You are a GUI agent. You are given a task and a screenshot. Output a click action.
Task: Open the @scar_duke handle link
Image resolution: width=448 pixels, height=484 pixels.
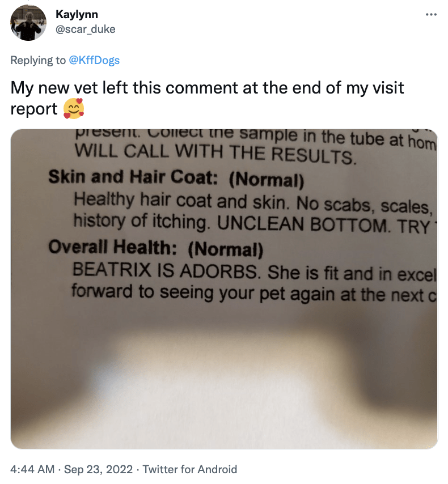[x=86, y=29]
